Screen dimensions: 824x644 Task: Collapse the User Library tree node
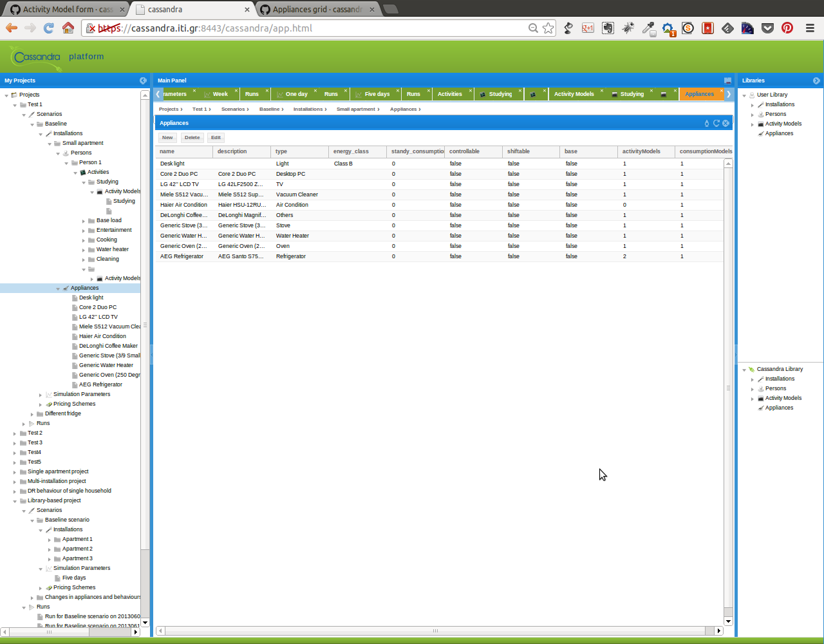pos(744,95)
